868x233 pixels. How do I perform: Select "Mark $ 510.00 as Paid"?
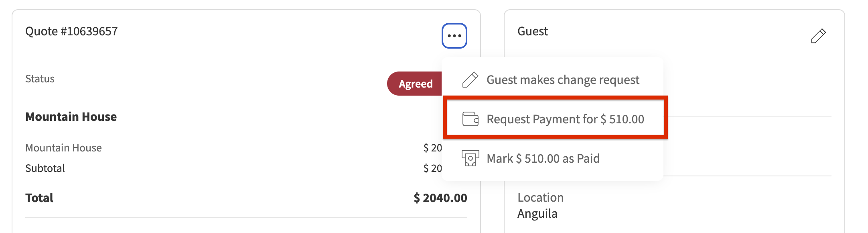tap(543, 158)
